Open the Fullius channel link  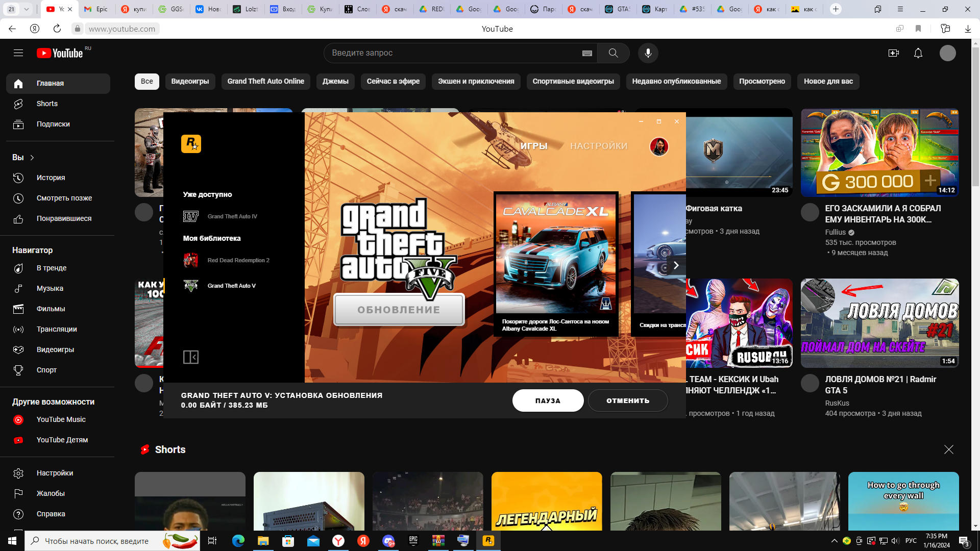click(835, 233)
